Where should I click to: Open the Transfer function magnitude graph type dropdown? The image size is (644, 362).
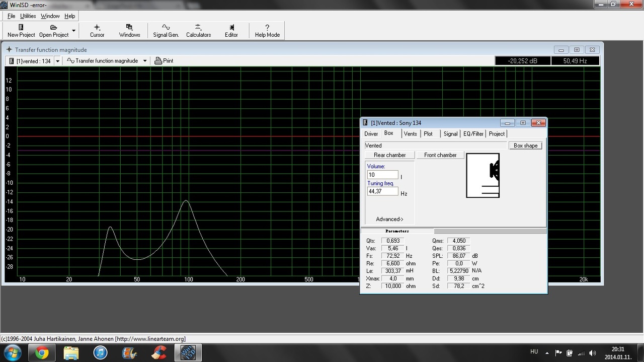(x=145, y=61)
